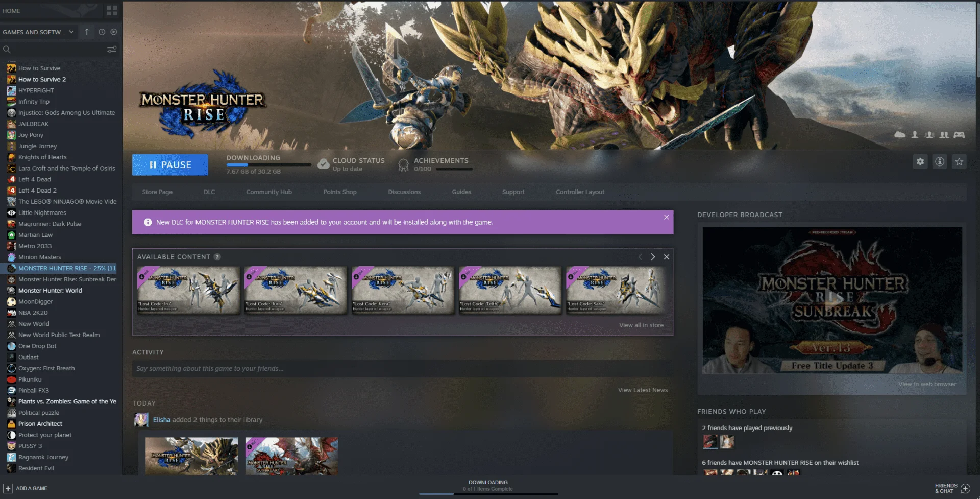
Task: Open the DLC tab
Action: click(209, 192)
